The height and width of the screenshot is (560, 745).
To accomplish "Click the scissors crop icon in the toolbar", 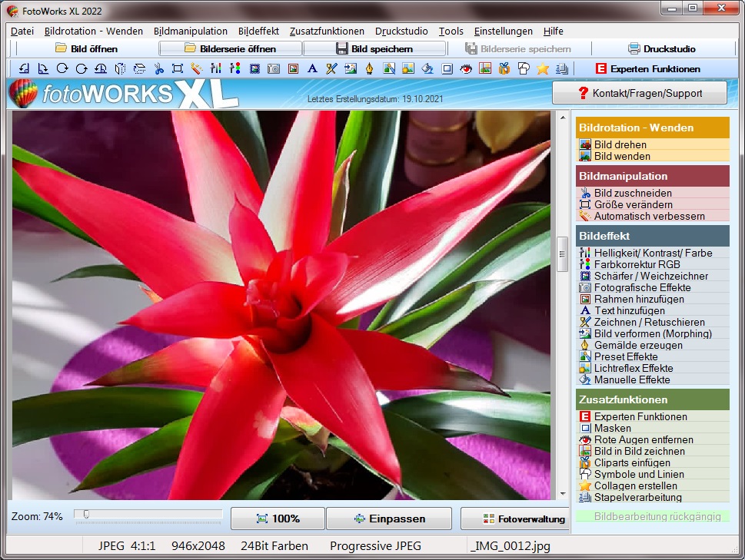I will pyautogui.click(x=158, y=69).
